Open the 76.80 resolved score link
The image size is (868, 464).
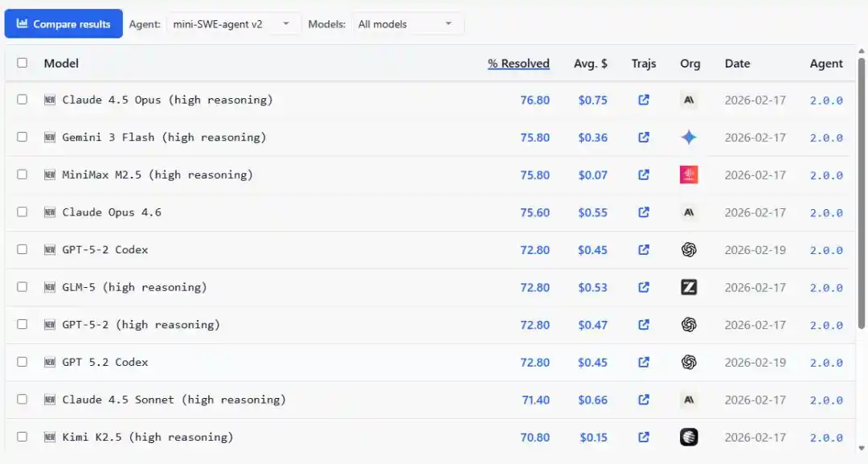(534, 101)
